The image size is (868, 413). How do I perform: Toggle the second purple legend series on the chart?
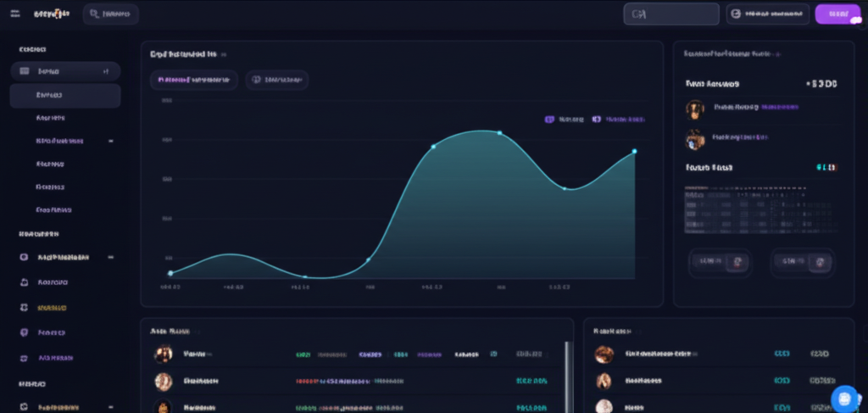[597, 120]
